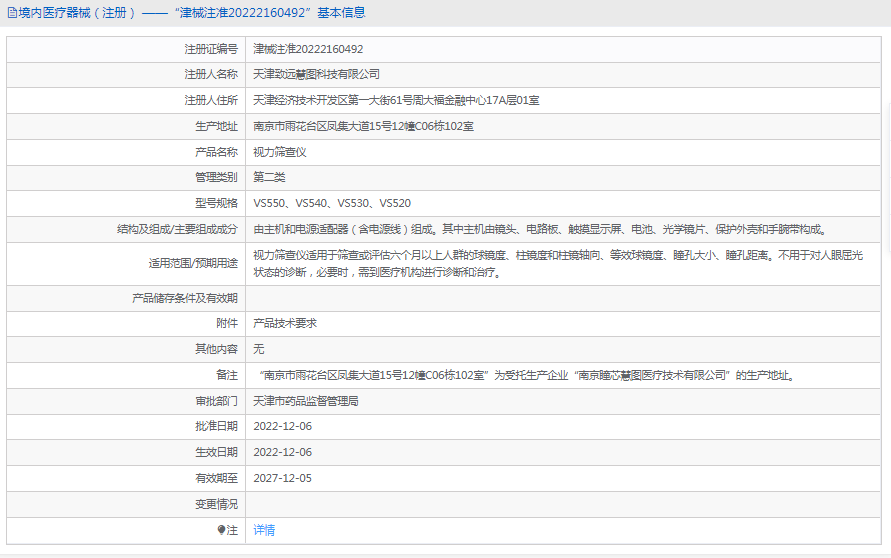
Task: Click the 产品储存条件及有效期 label
Action: coord(185,298)
